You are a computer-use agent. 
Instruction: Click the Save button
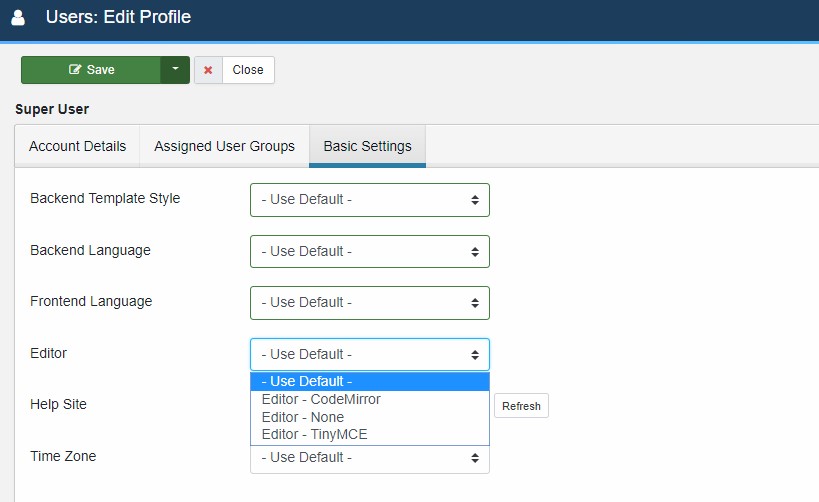[x=91, y=70]
